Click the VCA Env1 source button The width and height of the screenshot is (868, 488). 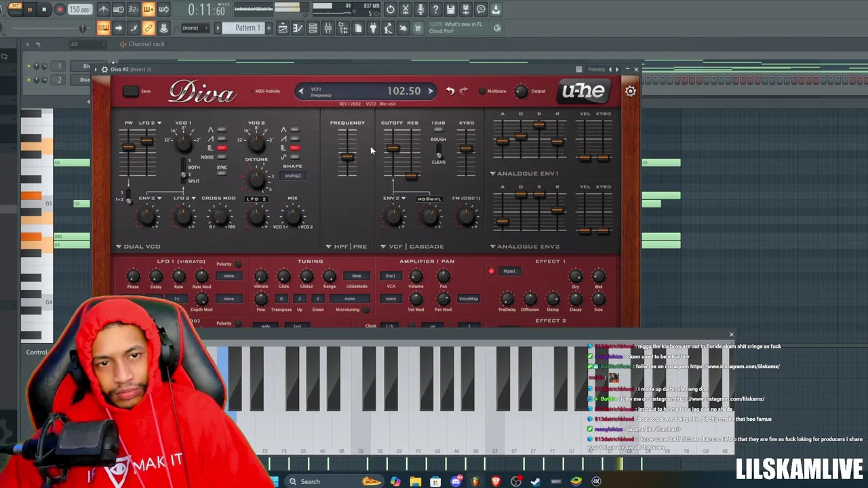pyautogui.click(x=391, y=276)
